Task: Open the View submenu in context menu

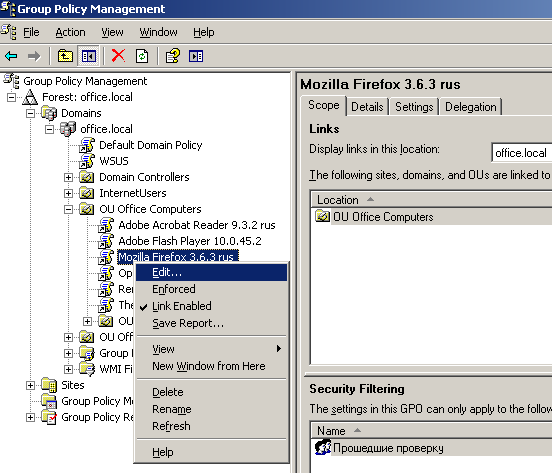Action: tap(212, 349)
